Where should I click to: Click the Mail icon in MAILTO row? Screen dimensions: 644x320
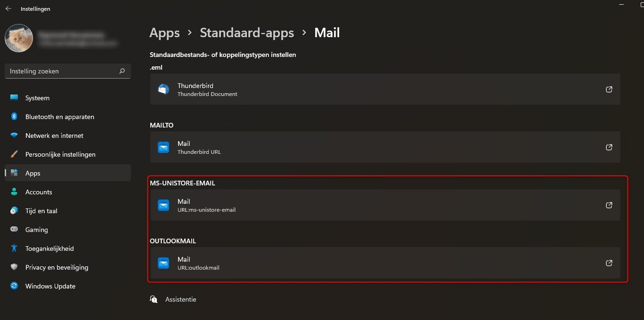click(x=163, y=147)
